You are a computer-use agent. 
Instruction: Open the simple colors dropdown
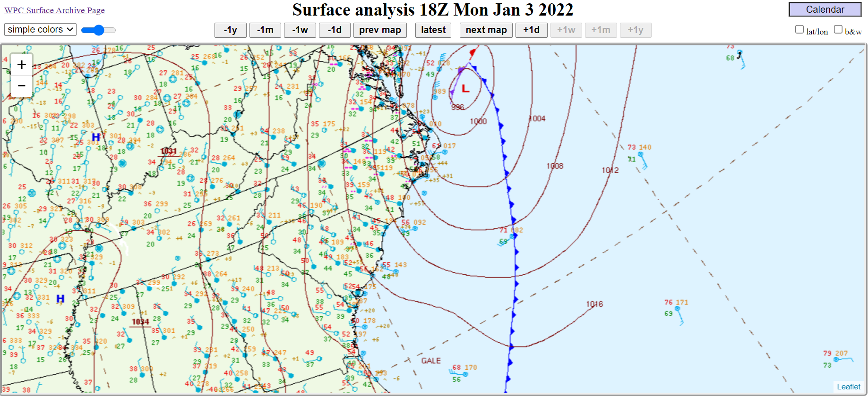(40, 29)
